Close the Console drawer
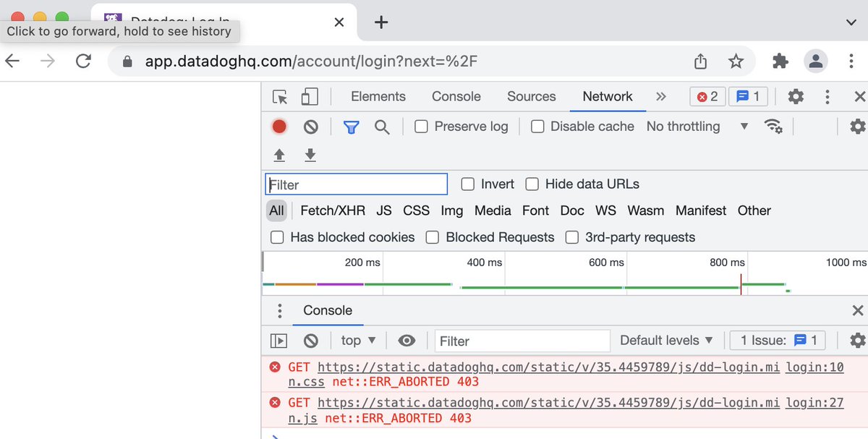 858,311
